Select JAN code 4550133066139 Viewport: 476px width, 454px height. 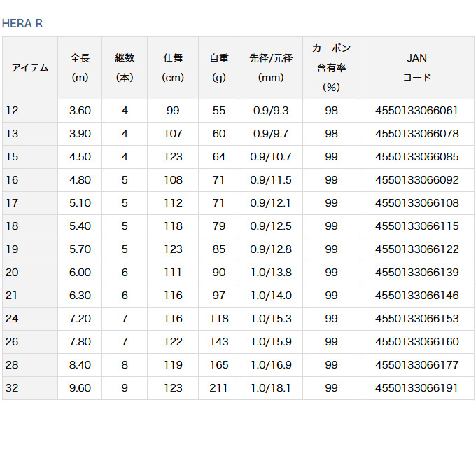(416, 273)
